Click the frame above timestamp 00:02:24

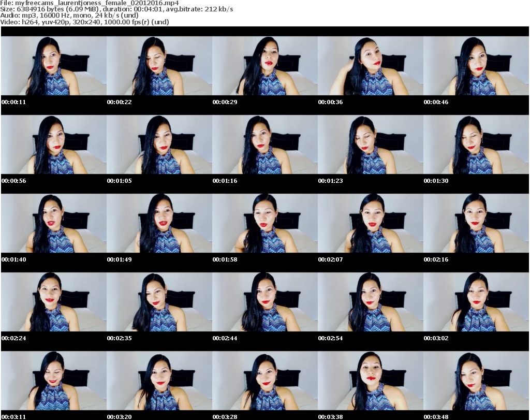point(54,302)
